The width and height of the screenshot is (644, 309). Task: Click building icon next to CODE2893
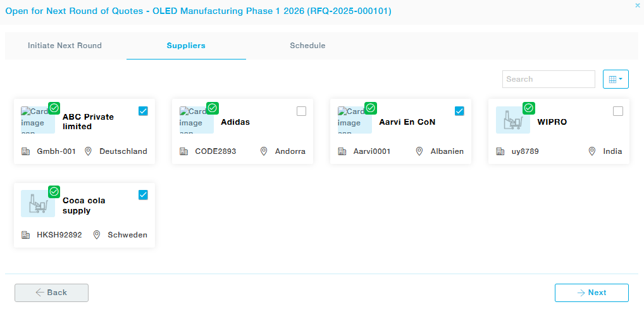[184, 151]
